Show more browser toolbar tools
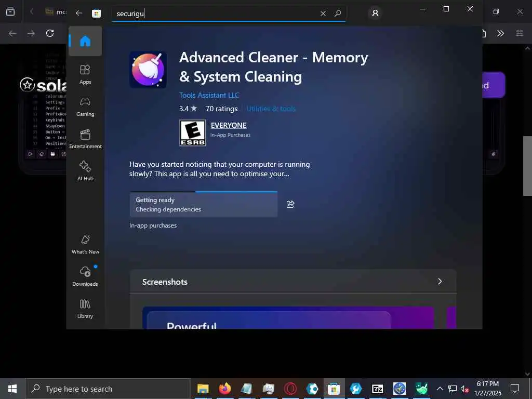The width and height of the screenshot is (532, 399). tap(500, 33)
